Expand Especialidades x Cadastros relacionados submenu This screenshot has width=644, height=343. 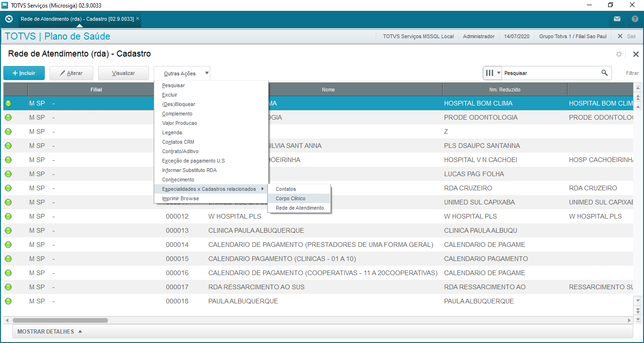tap(211, 189)
